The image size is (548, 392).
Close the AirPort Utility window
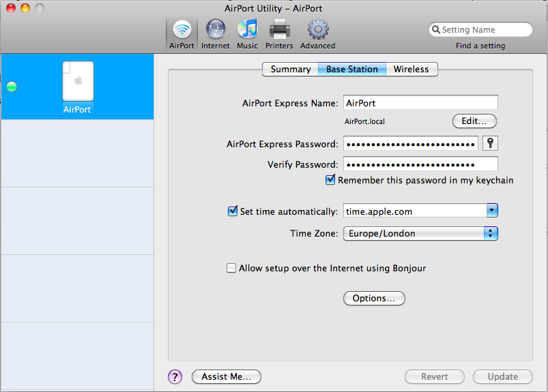click(11, 8)
